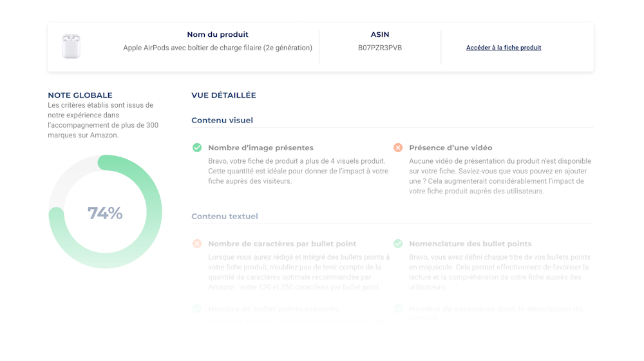
Task: Click the 74% global score value
Action: click(x=105, y=213)
